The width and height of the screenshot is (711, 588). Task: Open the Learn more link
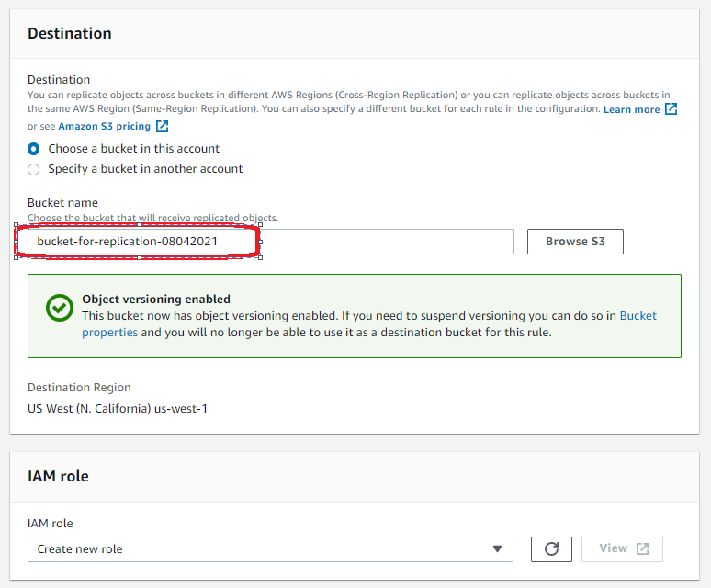(631, 109)
